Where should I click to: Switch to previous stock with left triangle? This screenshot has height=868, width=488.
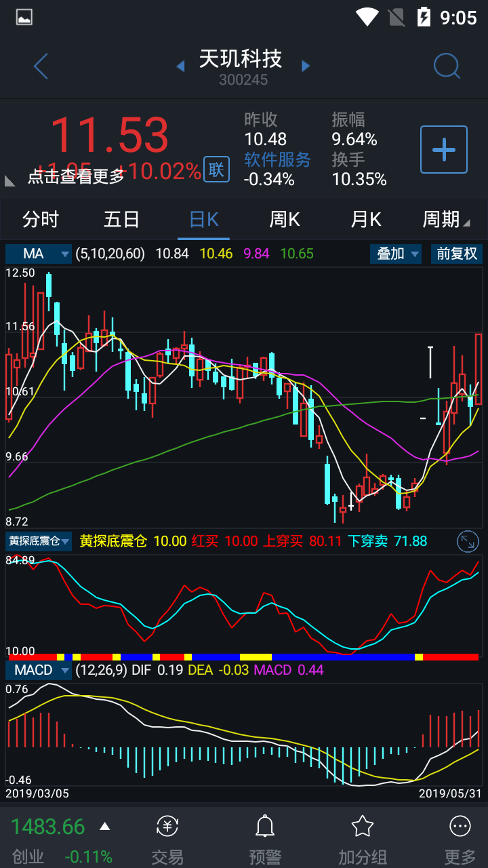point(180,66)
